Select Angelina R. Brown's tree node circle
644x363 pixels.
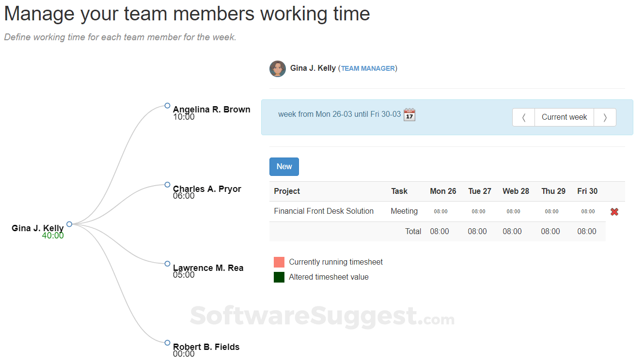pyautogui.click(x=167, y=106)
